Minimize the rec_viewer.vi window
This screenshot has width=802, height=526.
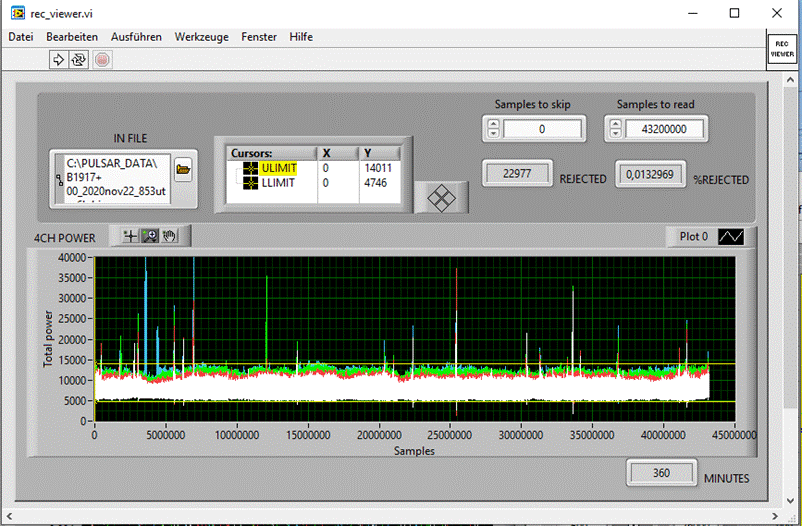693,13
